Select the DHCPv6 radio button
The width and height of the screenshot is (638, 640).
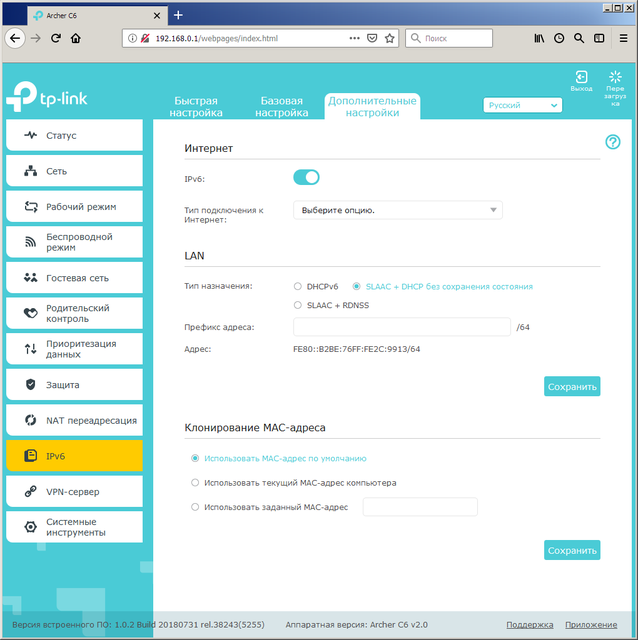[x=298, y=286]
